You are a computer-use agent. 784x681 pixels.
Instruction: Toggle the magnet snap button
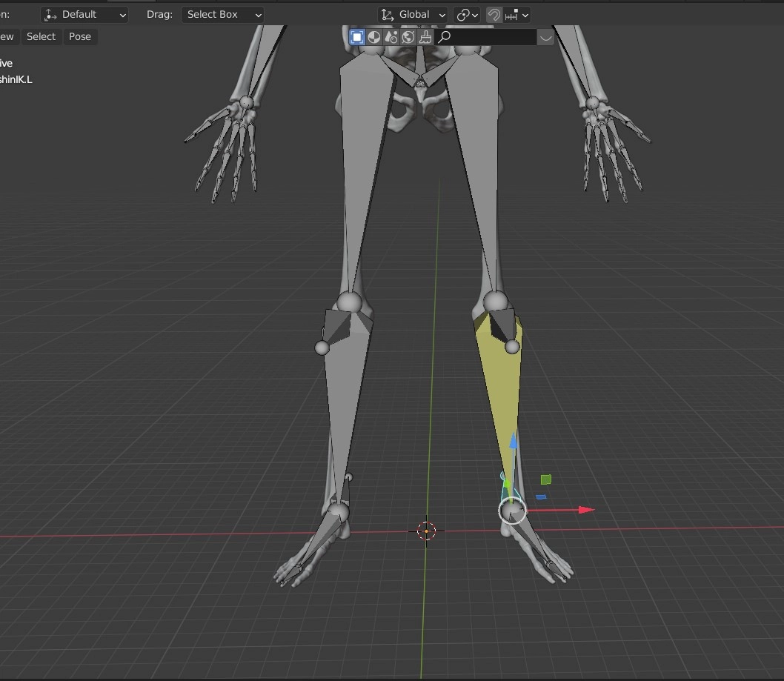(494, 15)
